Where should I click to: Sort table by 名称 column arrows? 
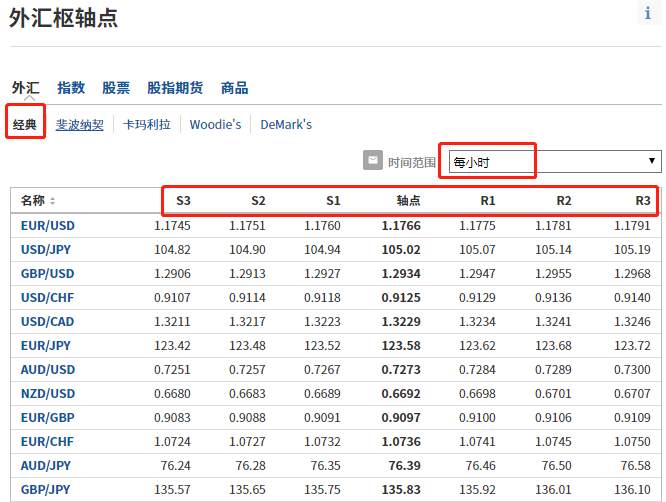point(53,201)
